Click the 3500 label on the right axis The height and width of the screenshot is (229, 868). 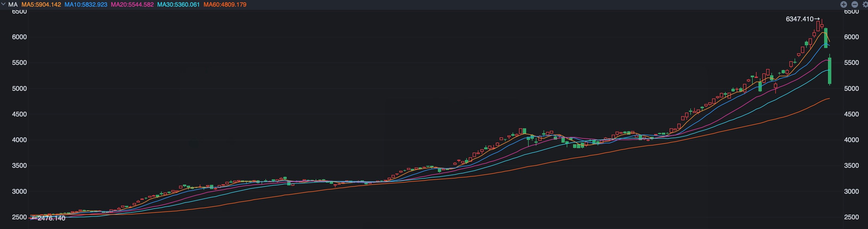[851, 166]
